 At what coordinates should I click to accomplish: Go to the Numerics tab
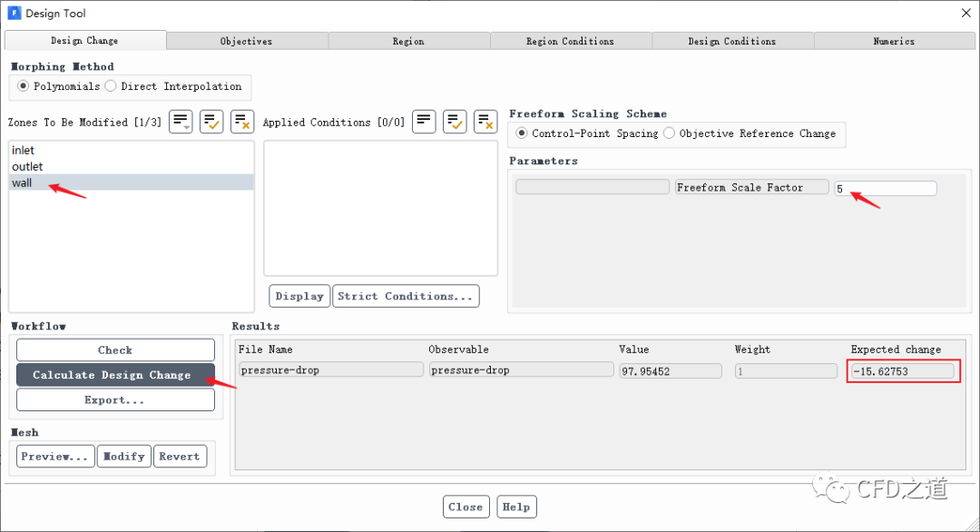tap(894, 41)
